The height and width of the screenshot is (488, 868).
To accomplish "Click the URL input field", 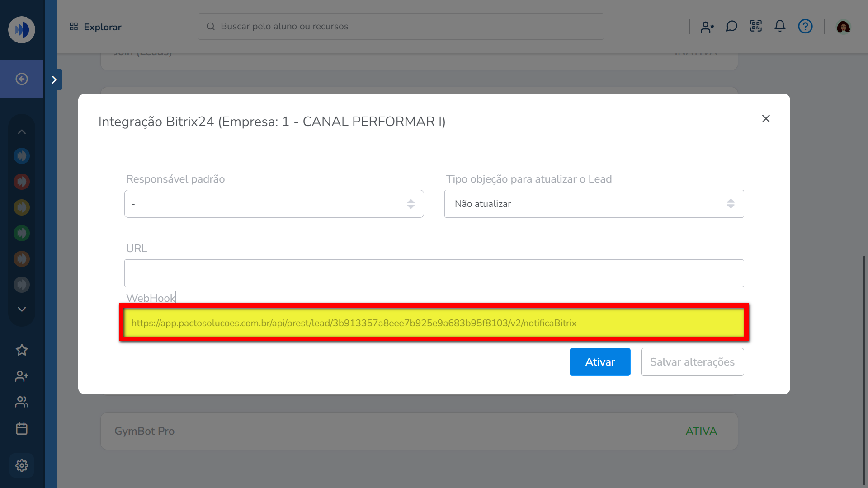I will pos(434,273).
